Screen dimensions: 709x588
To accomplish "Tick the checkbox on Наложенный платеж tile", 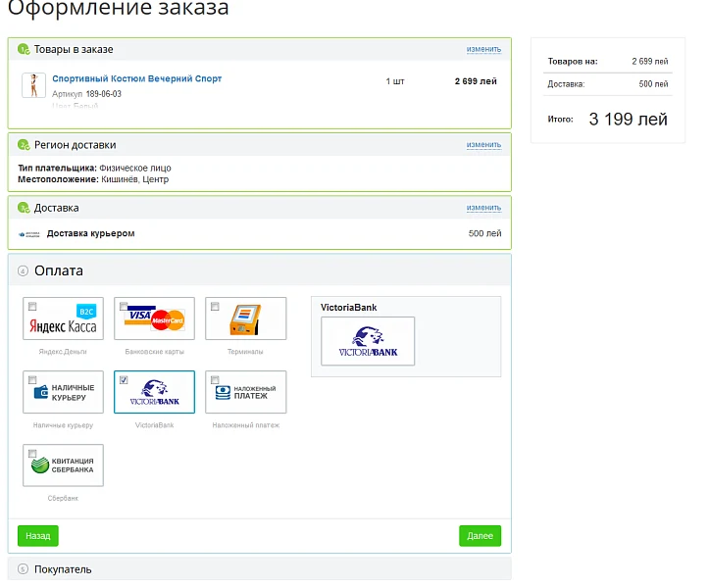I will 215,379.
